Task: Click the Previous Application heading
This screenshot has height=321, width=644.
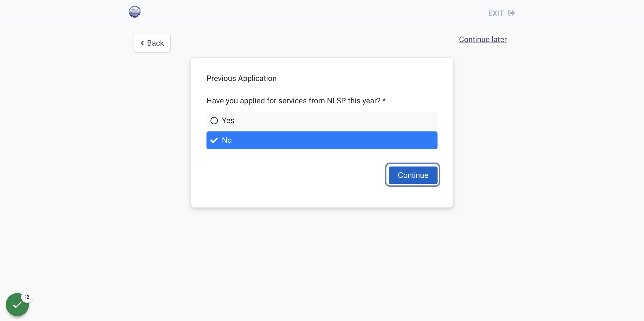Action: click(x=242, y=78)
